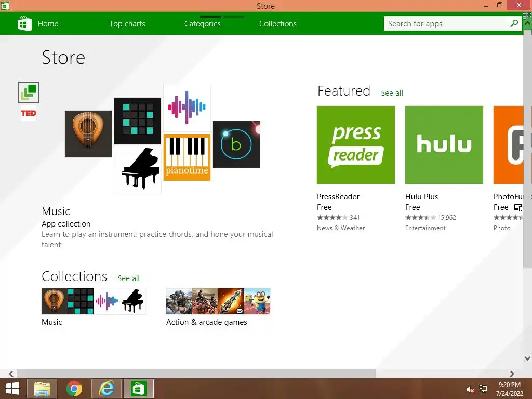This screenshot has width=532, height=399.
Task: Click the Music collection label
Action: pyautogui.click(x=52, y=322)
